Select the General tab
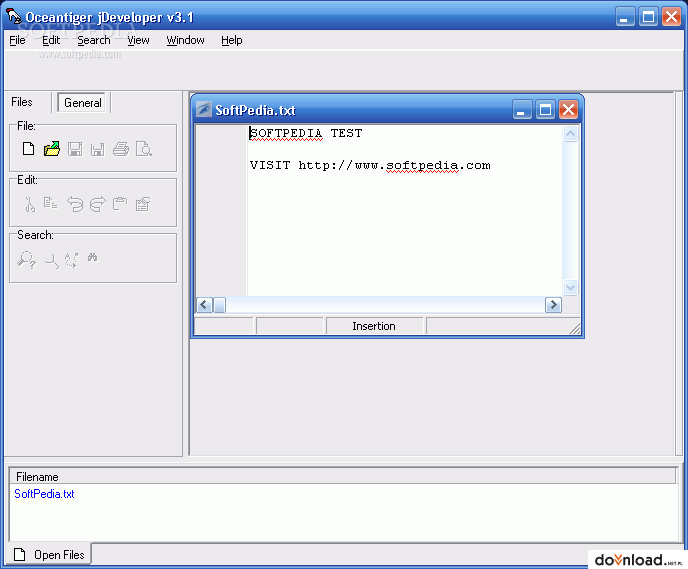 (82, 103)
